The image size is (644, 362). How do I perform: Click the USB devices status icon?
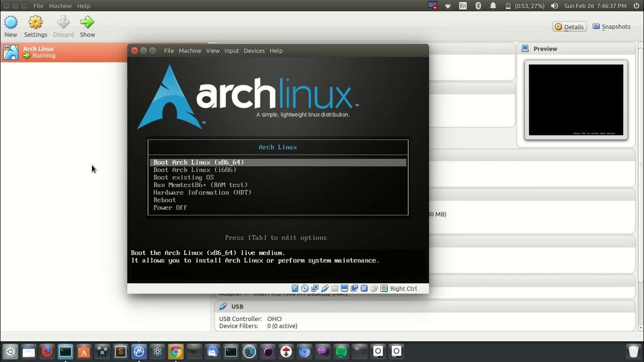325,289
